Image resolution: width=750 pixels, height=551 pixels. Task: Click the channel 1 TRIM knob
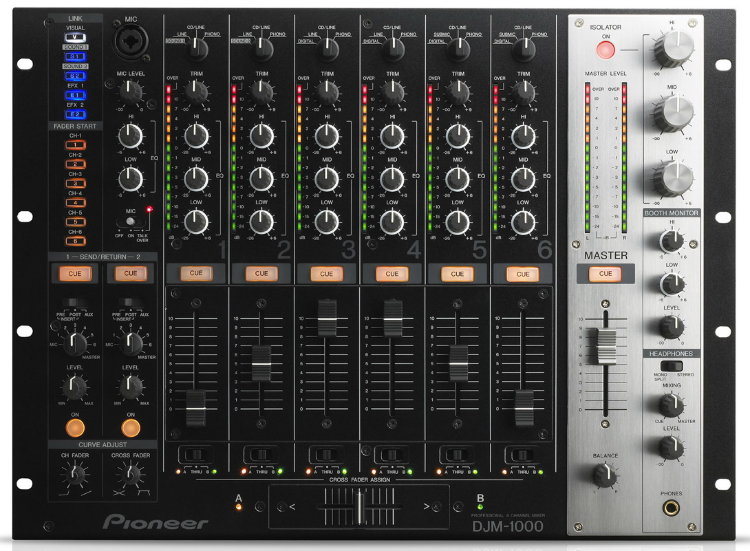click(196, 92)
